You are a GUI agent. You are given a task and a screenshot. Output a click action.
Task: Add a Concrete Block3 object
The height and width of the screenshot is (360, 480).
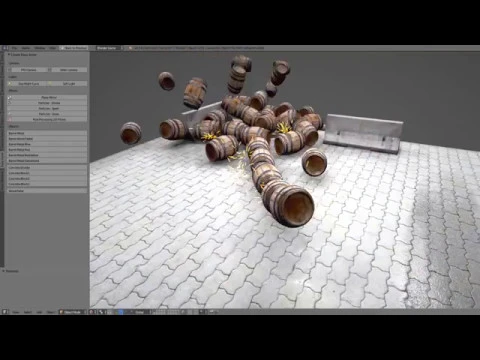(x=47, y=184)
